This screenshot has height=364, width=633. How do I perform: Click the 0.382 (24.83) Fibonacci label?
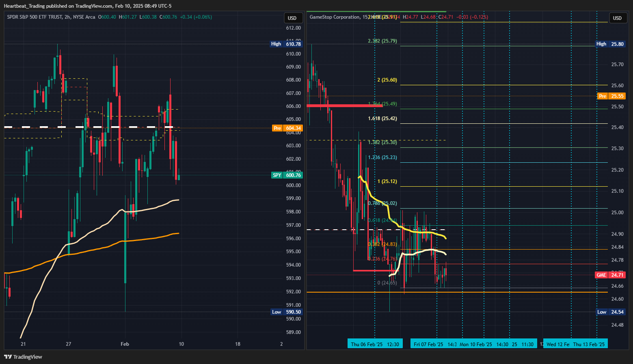[382, 244]
